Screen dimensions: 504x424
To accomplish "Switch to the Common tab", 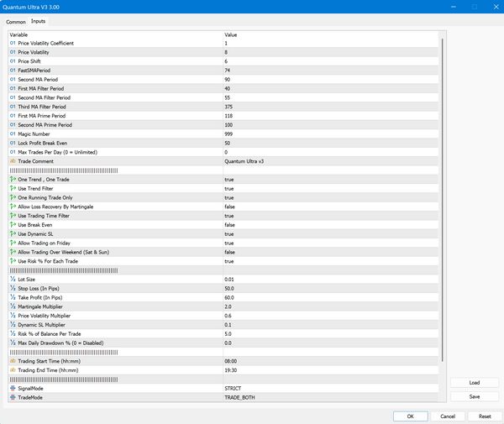I will 16,21.
